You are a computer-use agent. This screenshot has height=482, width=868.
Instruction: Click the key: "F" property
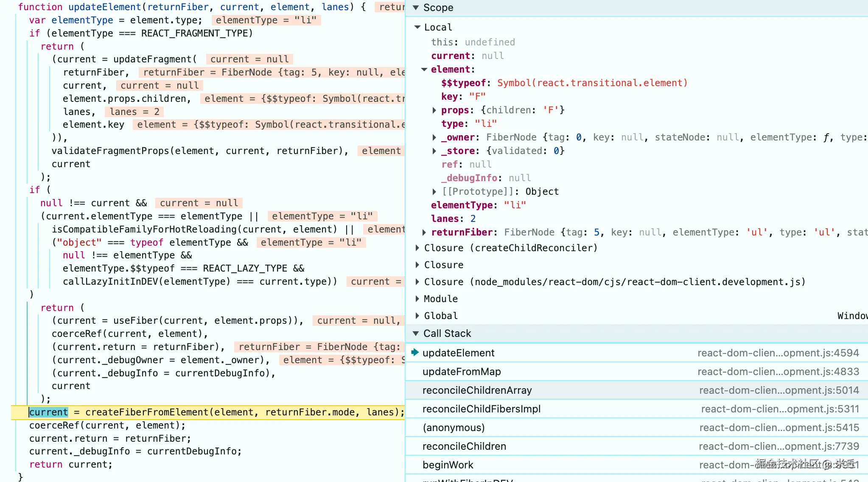(x=463, y=97)
